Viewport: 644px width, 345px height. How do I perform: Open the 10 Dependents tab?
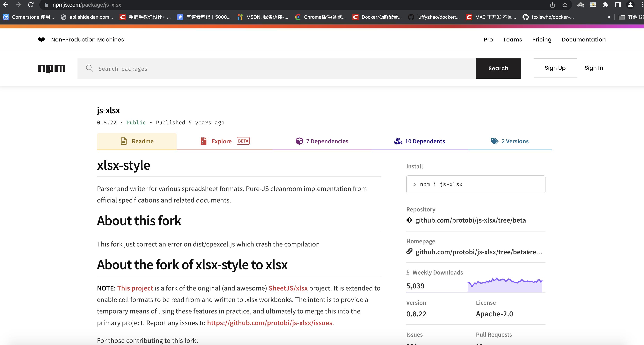pyautogui.click(x=425, y=141)
